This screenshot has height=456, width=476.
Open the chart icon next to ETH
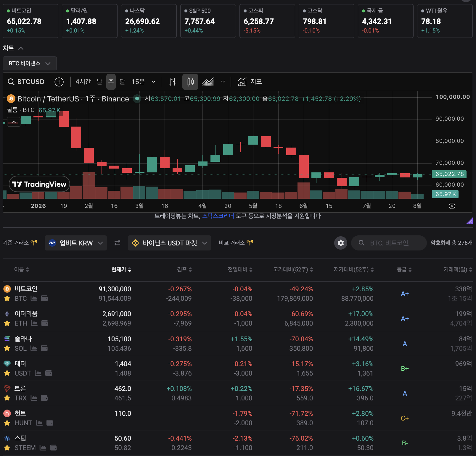coord(34,323)
